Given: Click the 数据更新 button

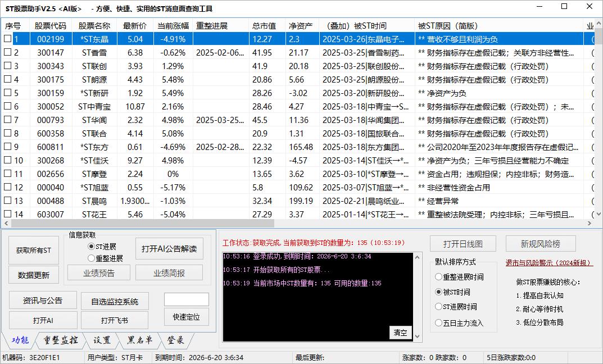Looking at the screenshot, I should coord(34,275).
